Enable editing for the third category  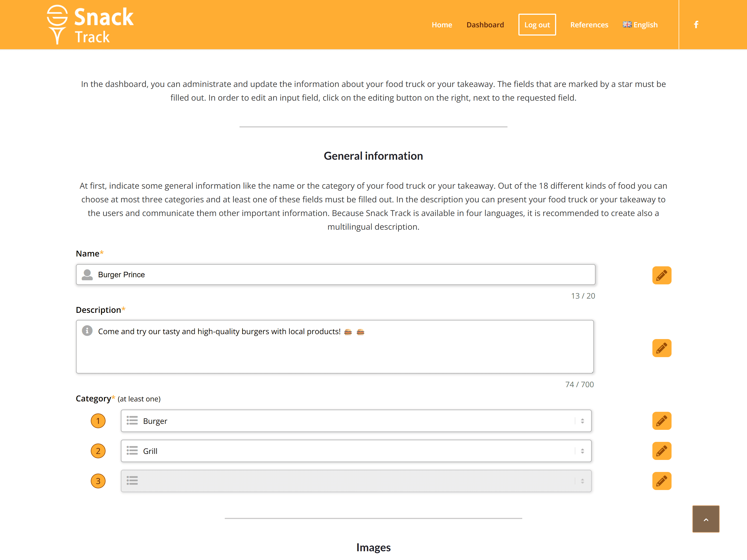click(x=661, y=481)
